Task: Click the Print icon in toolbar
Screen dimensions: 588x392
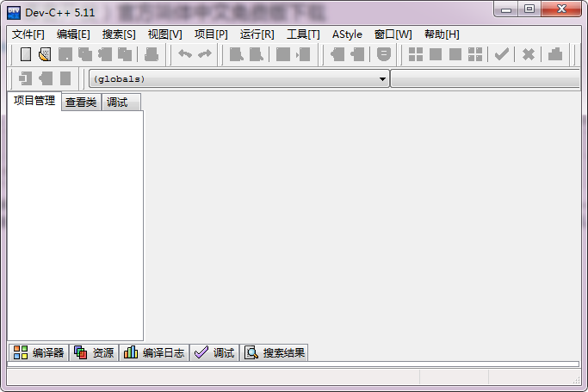Action: coord(152,54)
